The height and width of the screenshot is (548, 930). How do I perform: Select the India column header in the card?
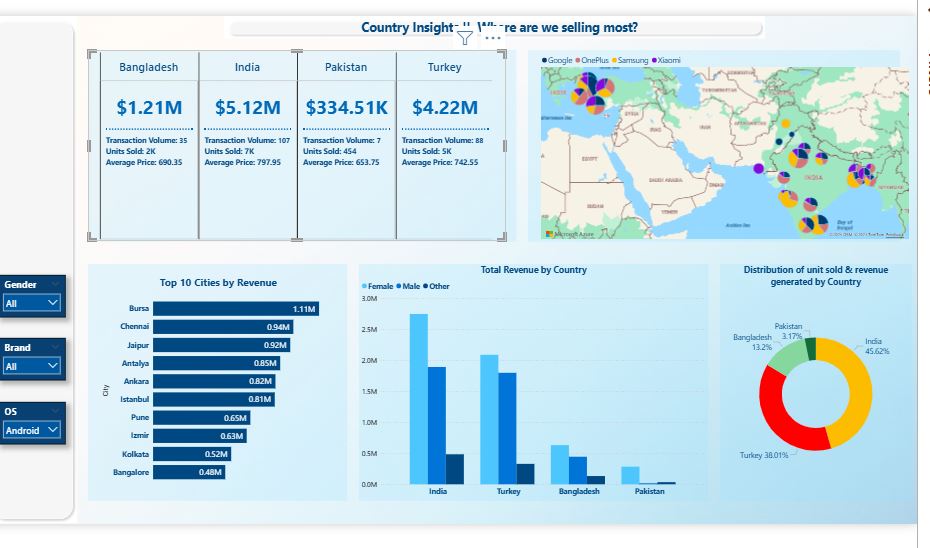[247, 67]
